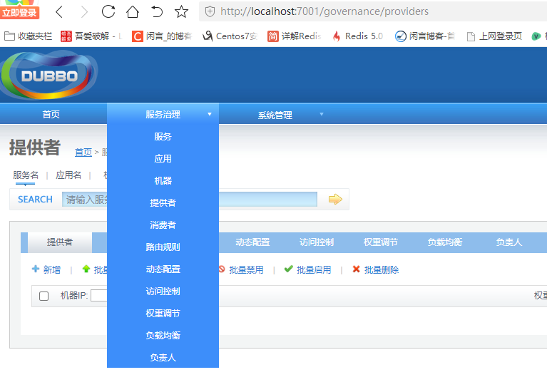Click the browser address bar URL
This screenshot has height=392, width=547.
pos(324,11)
